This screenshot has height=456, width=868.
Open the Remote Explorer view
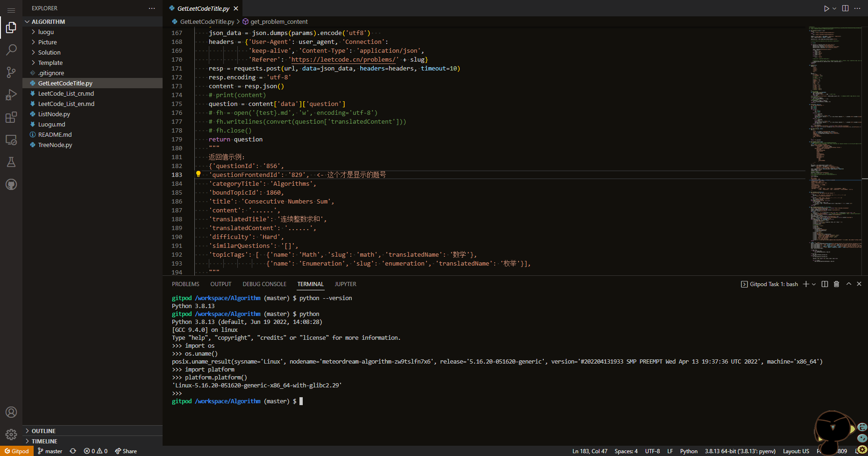11,140
